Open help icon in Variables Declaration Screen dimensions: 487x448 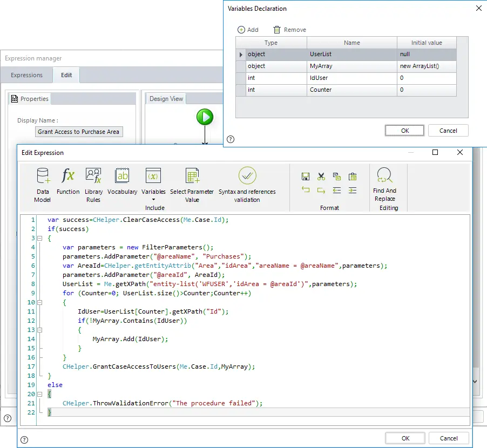[231, 139]
